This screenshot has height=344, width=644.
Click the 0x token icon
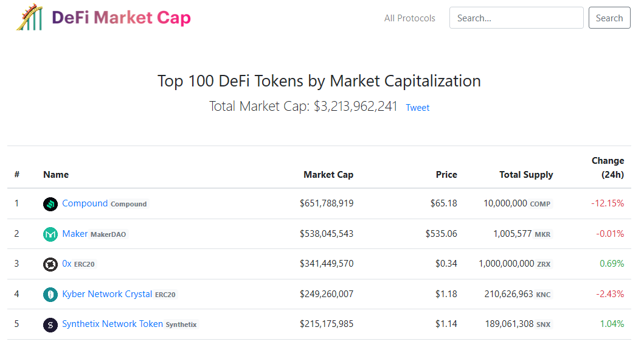tap(50, 264)
